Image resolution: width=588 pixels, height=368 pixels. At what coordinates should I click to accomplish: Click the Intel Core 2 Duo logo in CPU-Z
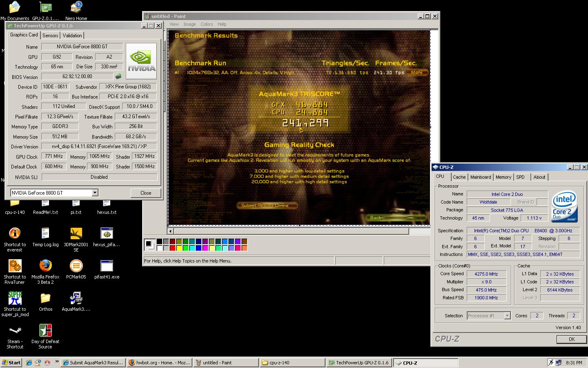pos(564,206)
